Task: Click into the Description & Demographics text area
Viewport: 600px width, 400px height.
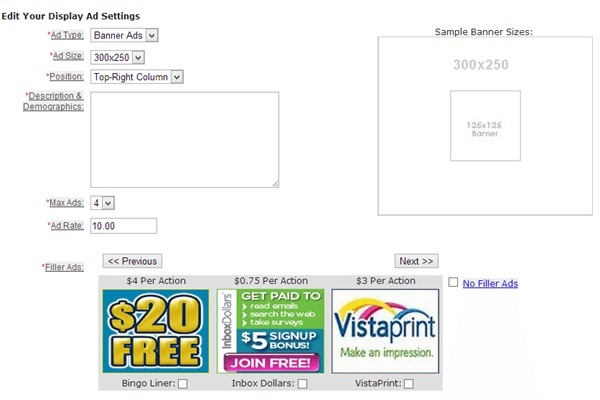Action: 185,140
